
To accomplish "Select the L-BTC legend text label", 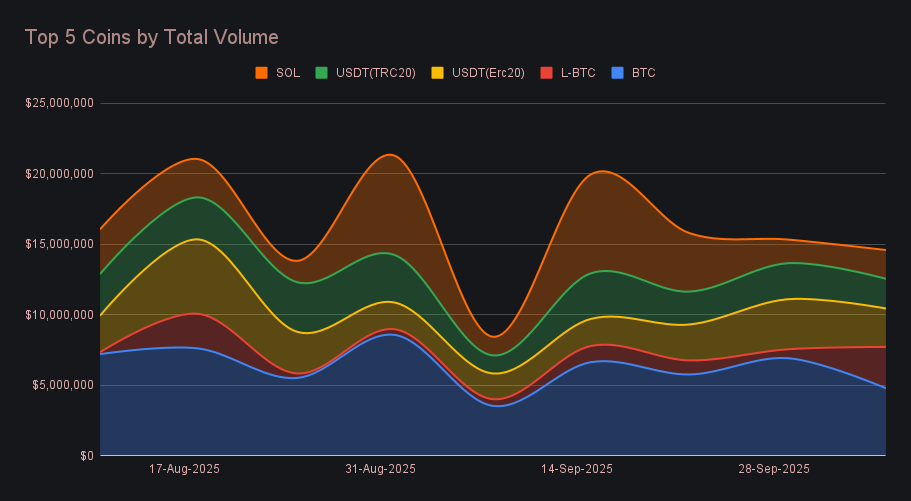I will tap(578, 73).
